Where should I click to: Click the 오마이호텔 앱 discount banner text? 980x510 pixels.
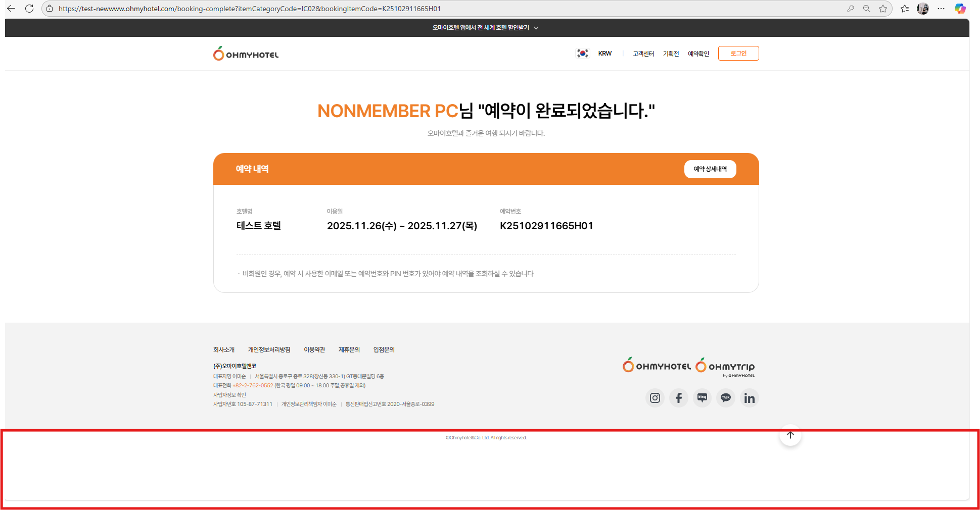click(x=481, y=28)
